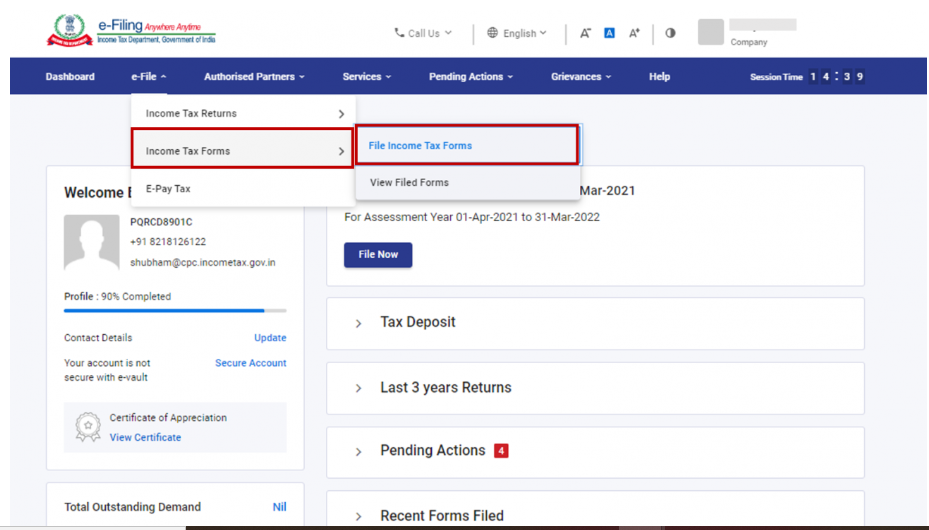Click the Update contact details link
This screenshot has height=530, width=929.
tap(270, 338)
